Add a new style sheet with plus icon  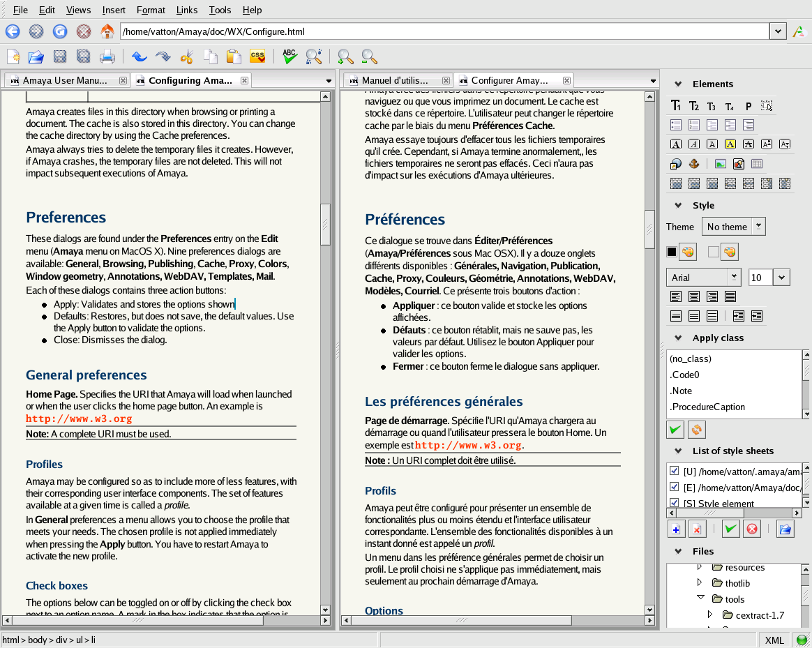click(x=675, y=529)
